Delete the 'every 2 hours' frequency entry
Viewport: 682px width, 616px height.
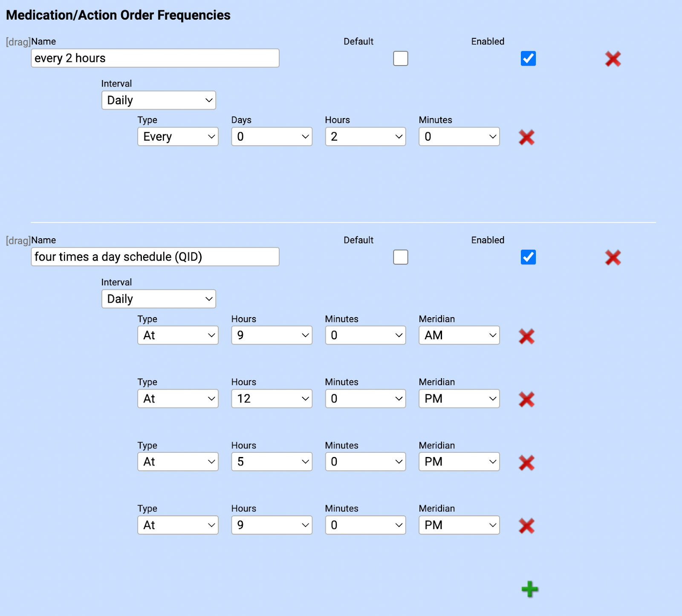coord(613,59)
